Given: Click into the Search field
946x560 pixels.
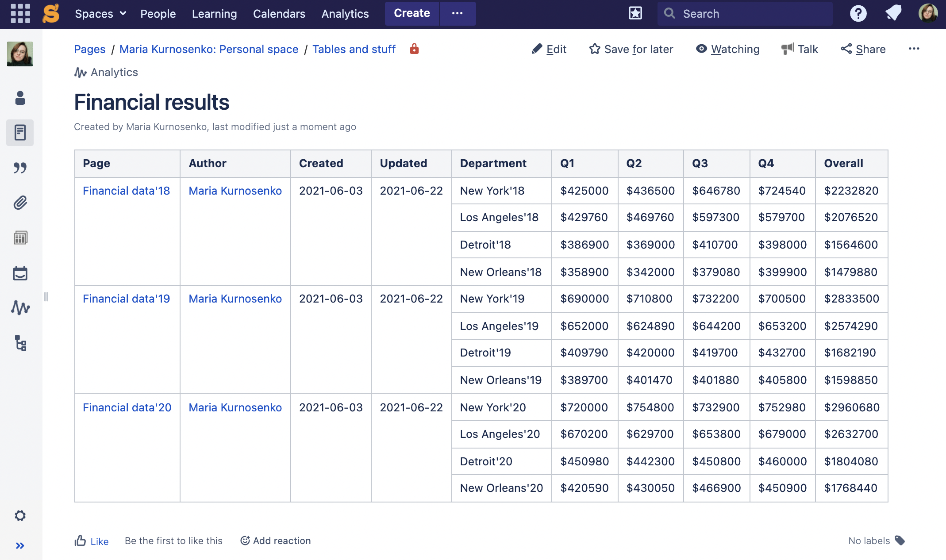Looking at the screenshot, I should tap(745, 14).
